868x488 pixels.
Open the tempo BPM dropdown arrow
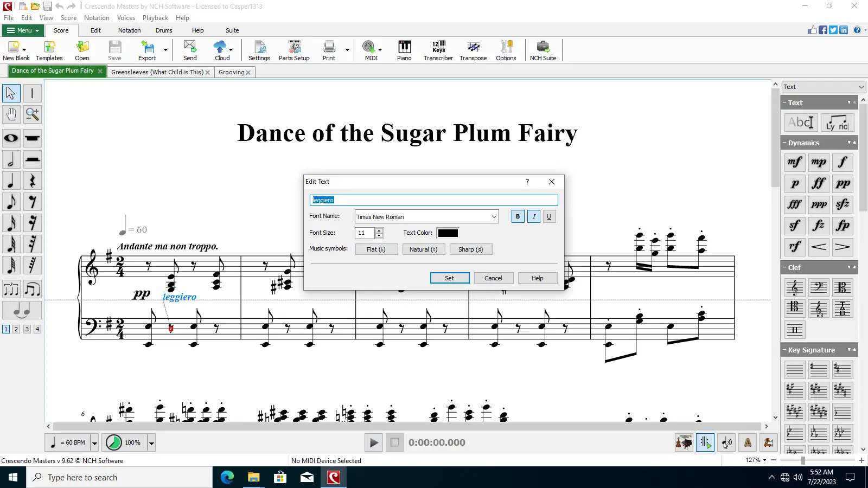pyautogui.click(x=94, y=443)
